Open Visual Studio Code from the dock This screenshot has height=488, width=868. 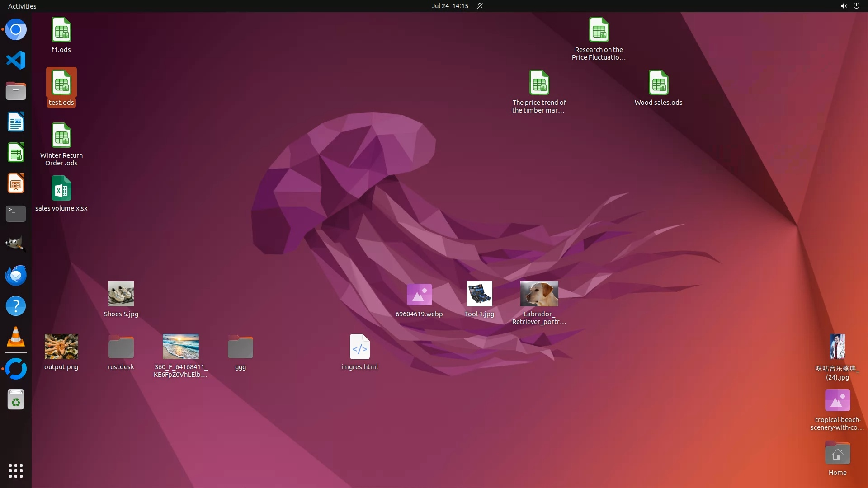[x=16, y=60]
